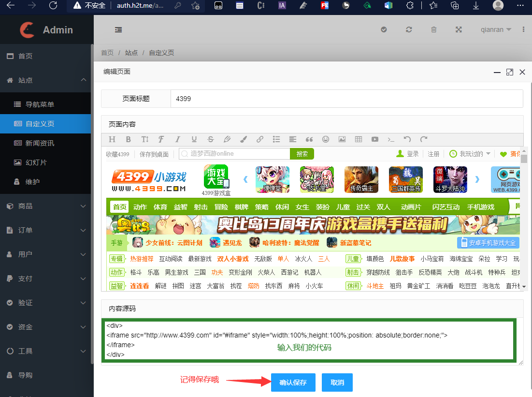
Task: Open the font family icon
Action: pos(161,139)
